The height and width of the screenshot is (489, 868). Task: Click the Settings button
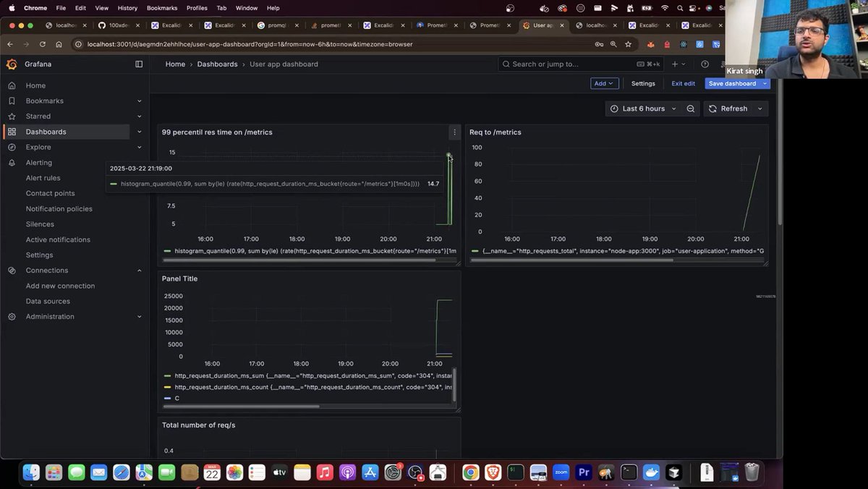coord(643,84)
